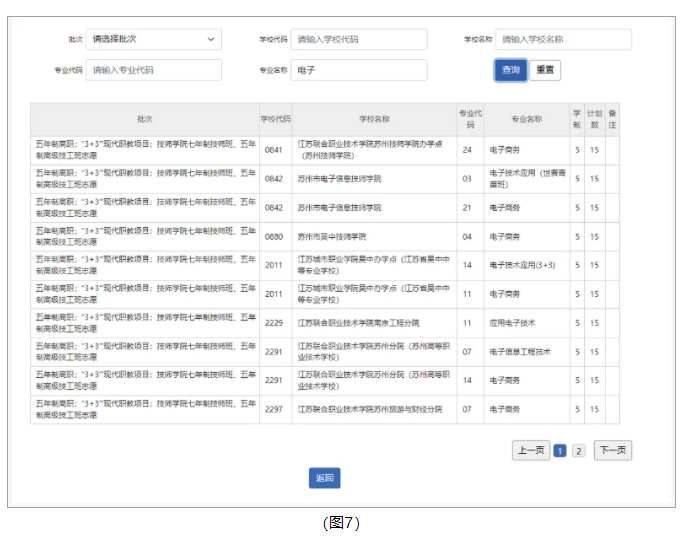Click the 专业名称 field containing 电子
680x550 pixels.
(x=359, y=71)
